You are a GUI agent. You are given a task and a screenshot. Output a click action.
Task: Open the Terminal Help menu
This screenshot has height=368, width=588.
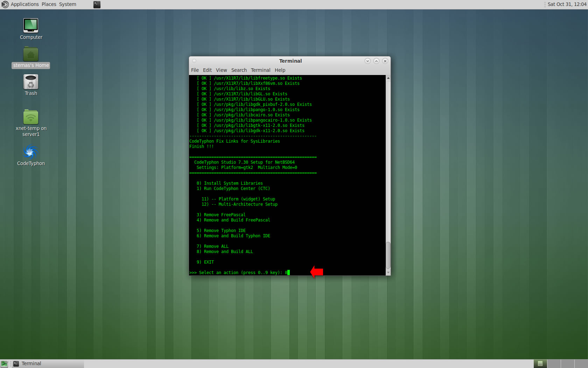pos(280,70)
